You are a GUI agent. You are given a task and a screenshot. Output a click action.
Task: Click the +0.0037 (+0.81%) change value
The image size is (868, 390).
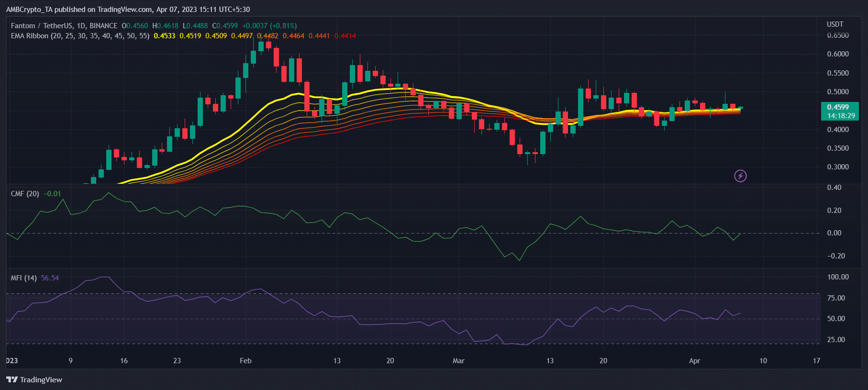(269, 26)
